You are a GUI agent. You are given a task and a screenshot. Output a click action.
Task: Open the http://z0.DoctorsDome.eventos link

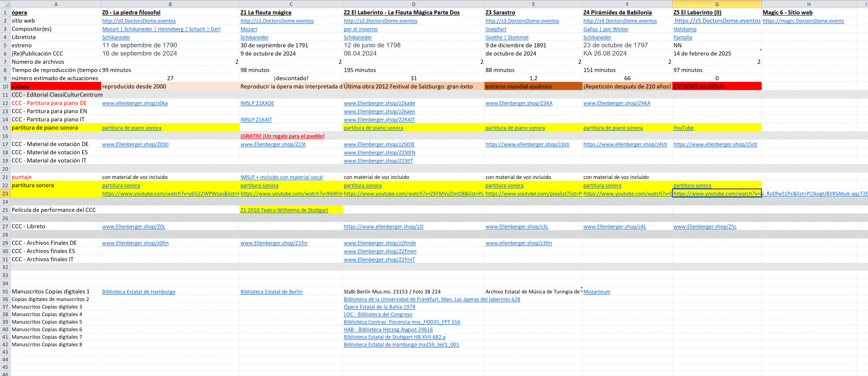coord(139,21)
